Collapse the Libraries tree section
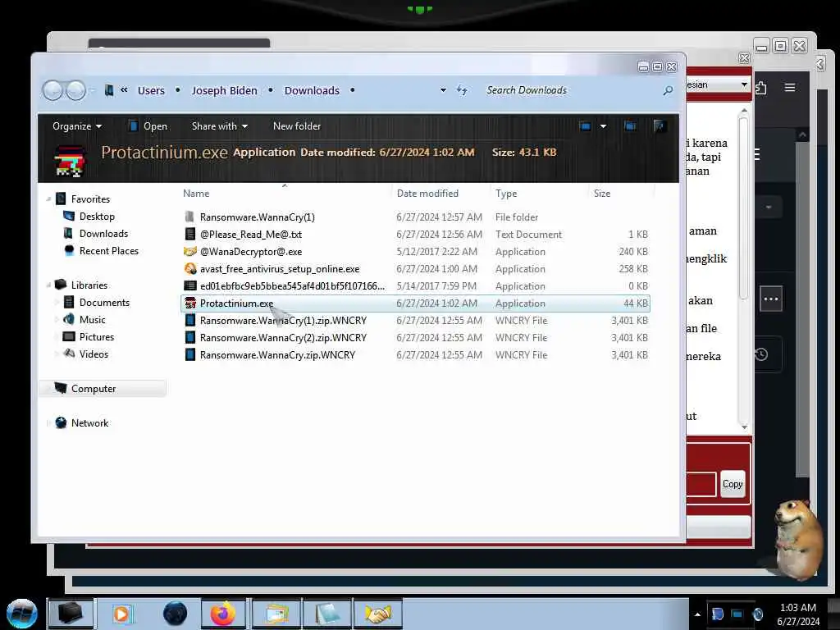The image size is (840, 630). point(48,285)
